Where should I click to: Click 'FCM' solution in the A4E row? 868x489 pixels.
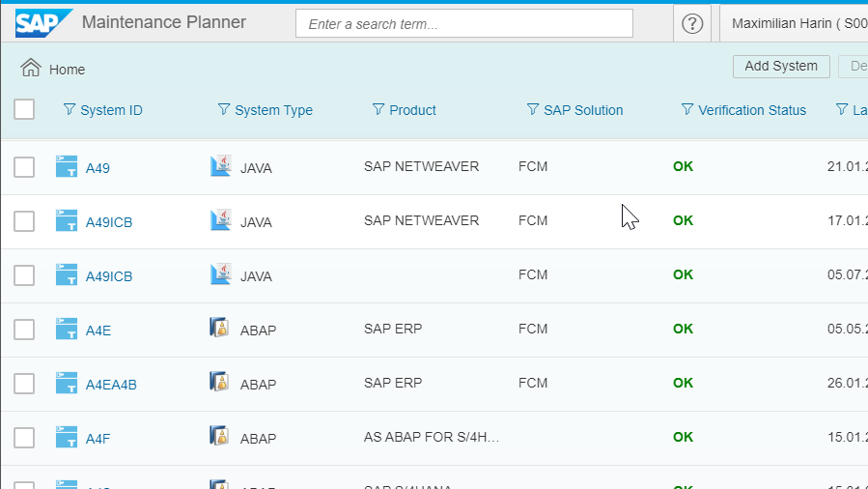533,329
